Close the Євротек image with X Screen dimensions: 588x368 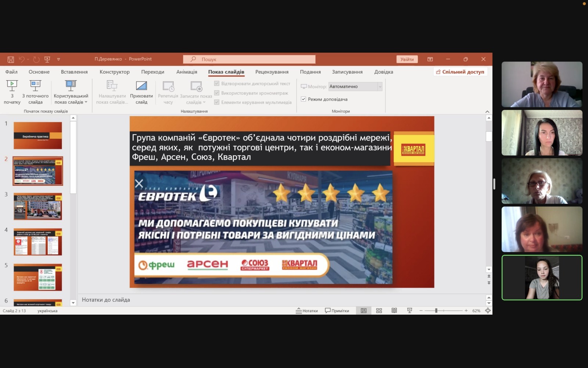[139, 184]
